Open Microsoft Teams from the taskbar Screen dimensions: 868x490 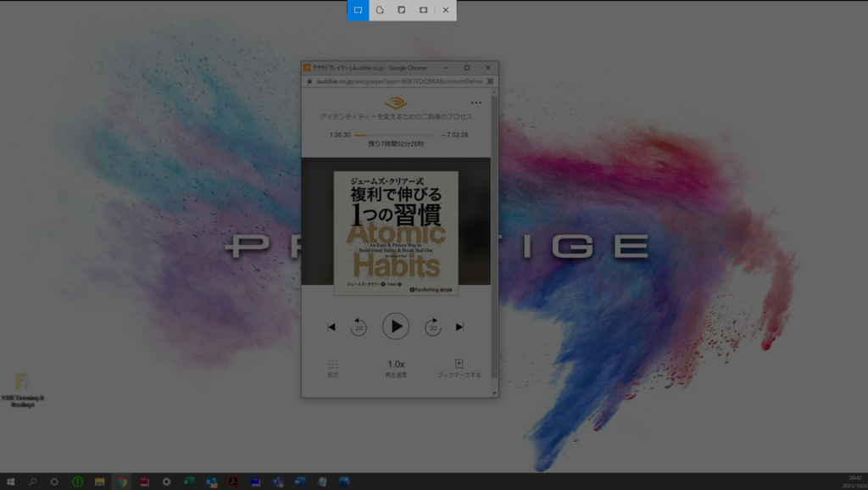pos(278,482)
